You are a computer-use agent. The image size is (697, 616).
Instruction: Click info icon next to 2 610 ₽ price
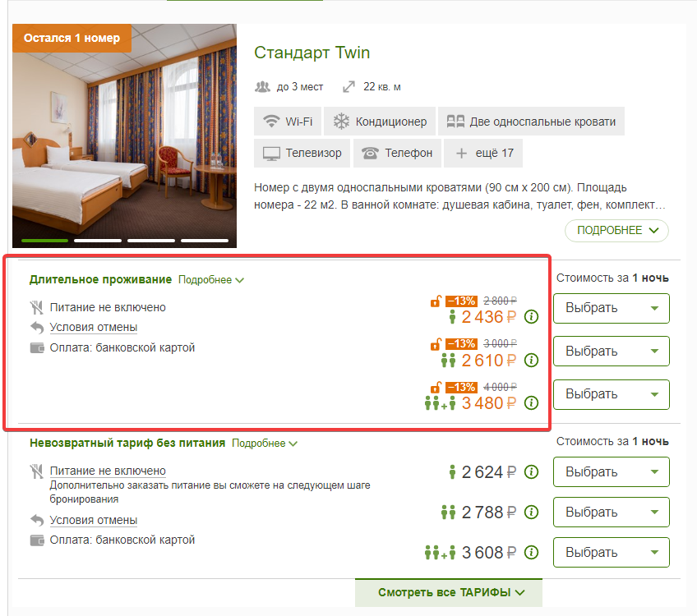pyautogui.click(x=531, y=360)
